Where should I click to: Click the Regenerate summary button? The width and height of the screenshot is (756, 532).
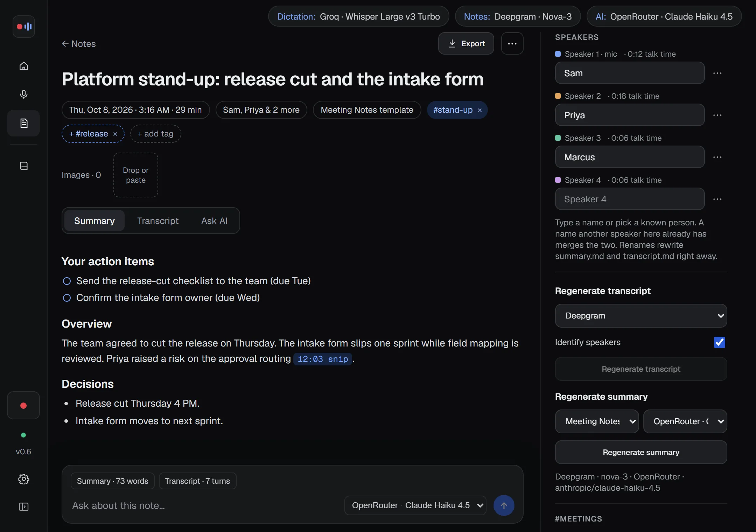click(x=641, y=452)
